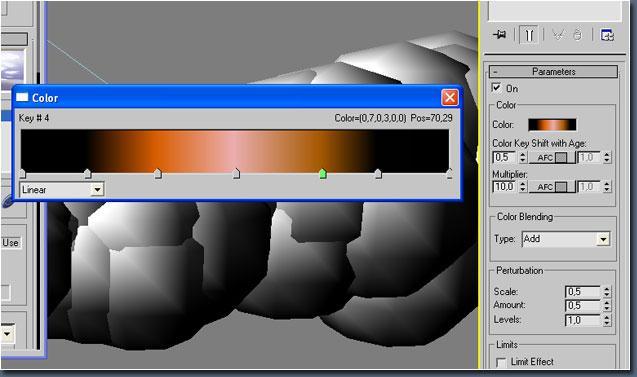Click AFC button beside Color Key Shift
The height and width of the screenshot is (377, 637).
click(x=552, y=158)
